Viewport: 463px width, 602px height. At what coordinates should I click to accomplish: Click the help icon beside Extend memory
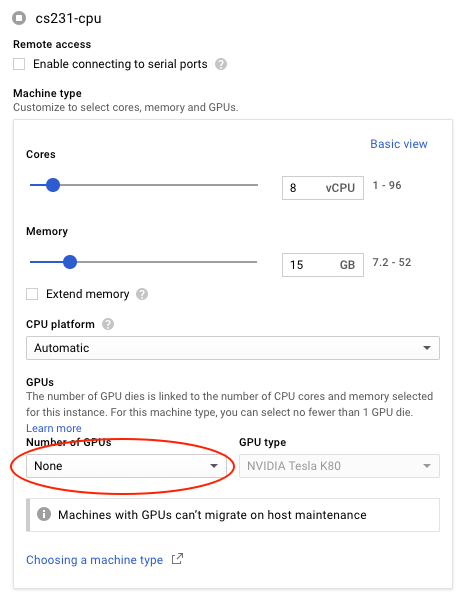click(142, 294)
